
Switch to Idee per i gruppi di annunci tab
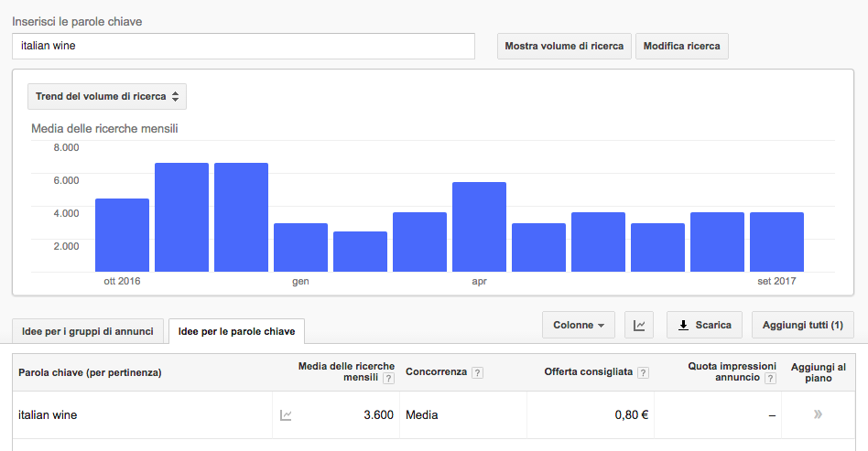[x=88, y=331]
